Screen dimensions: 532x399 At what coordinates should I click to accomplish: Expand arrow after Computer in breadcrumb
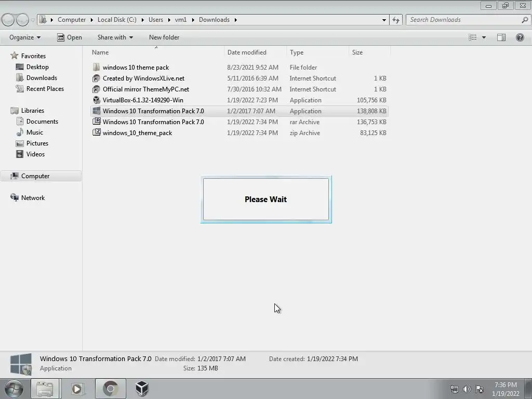tap(91, 20)
